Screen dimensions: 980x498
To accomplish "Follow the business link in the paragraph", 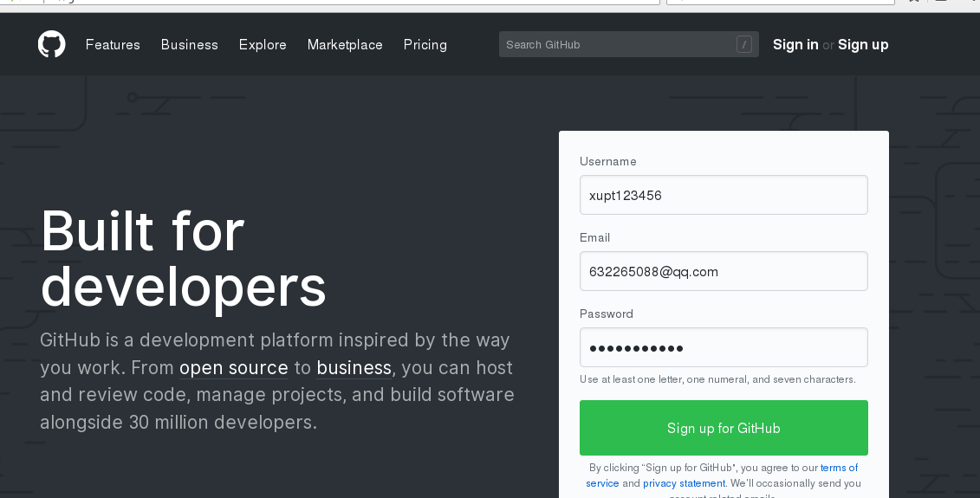I will (x=354, y=367).
